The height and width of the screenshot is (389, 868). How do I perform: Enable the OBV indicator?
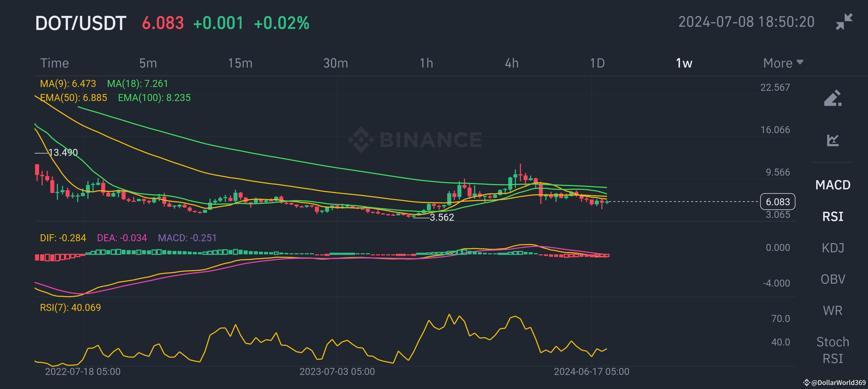(833, 279)
